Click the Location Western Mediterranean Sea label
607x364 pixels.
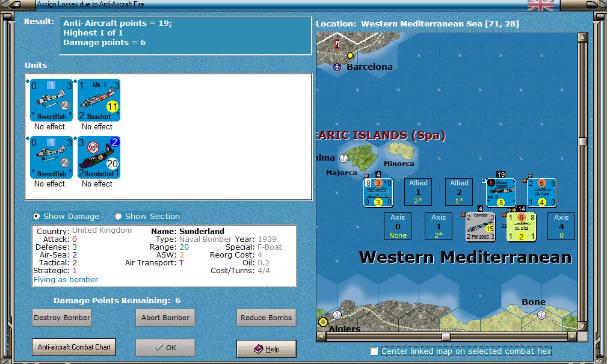coord(418,23)
